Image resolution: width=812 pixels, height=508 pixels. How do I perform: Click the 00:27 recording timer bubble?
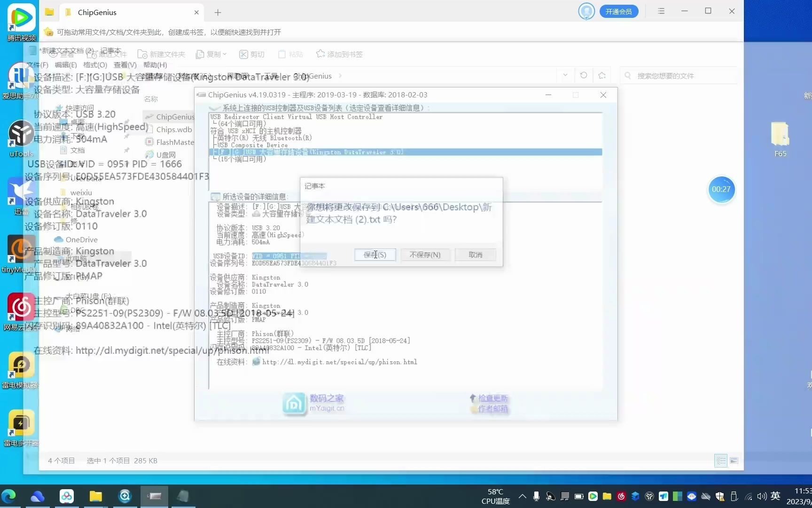pos(721,190)
